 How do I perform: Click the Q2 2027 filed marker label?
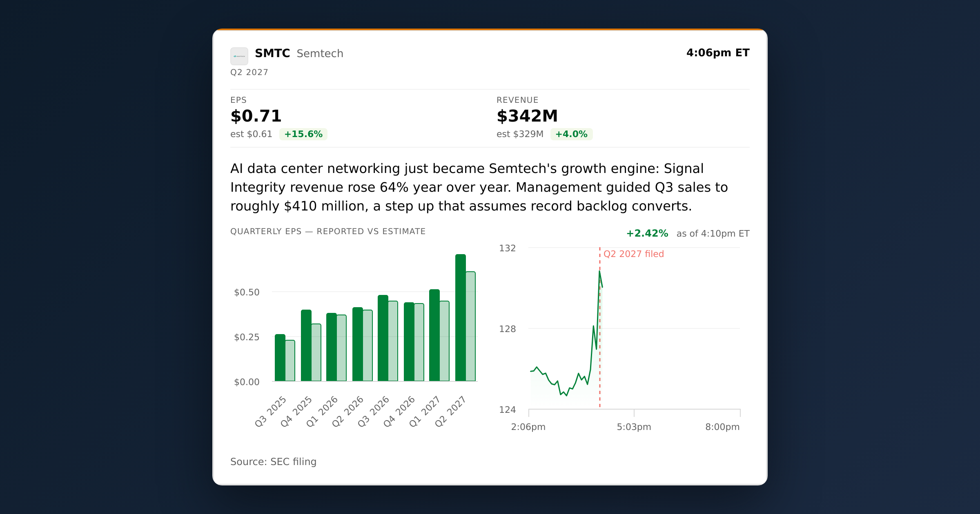[x=634, y=254]
